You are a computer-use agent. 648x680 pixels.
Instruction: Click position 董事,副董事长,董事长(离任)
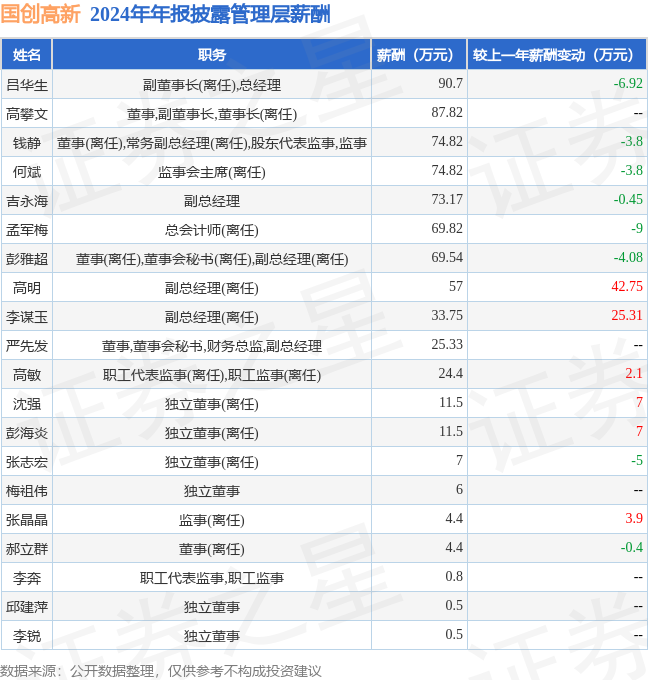212,114
